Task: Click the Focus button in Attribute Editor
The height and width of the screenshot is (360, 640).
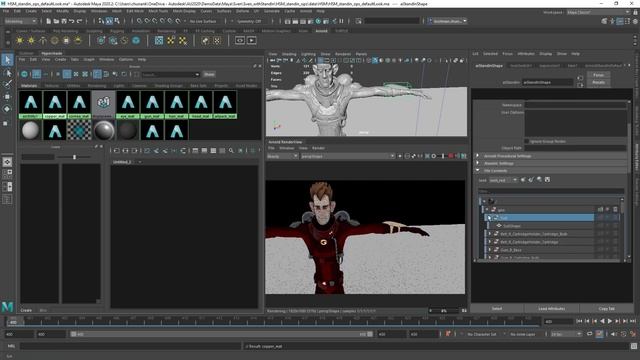Action: tap(598, 75)
